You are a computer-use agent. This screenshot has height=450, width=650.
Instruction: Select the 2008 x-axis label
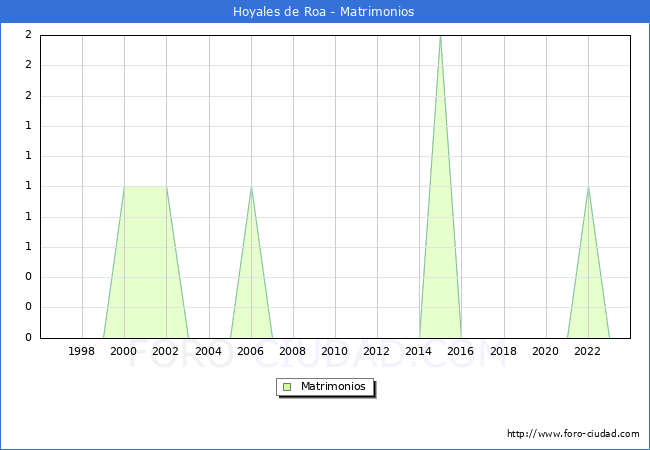(x=293, y=351)
